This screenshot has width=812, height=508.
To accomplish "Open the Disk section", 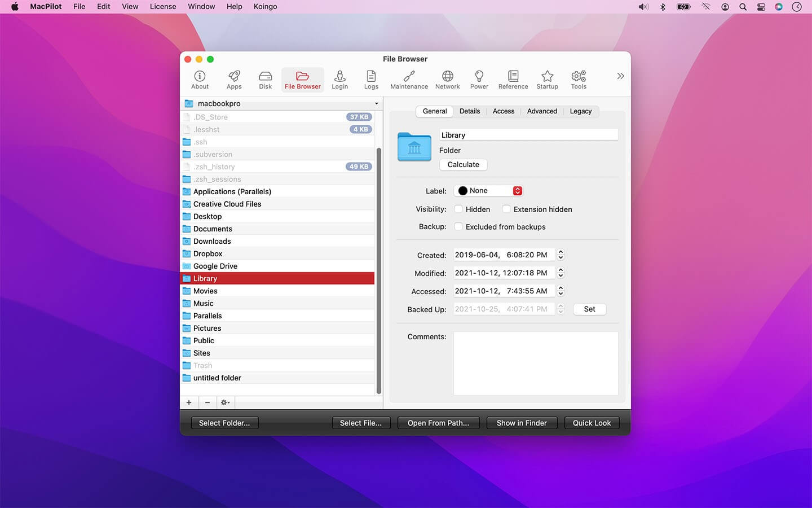I will [265, 79].
